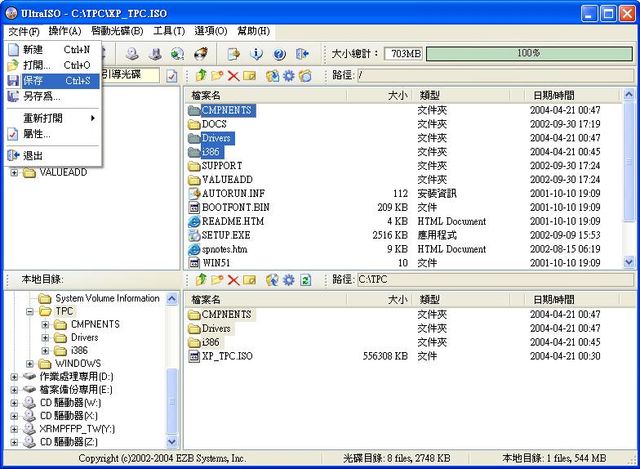Click the 大小 column header in image pane
The image size is (640, 469).
click(379, 96)
